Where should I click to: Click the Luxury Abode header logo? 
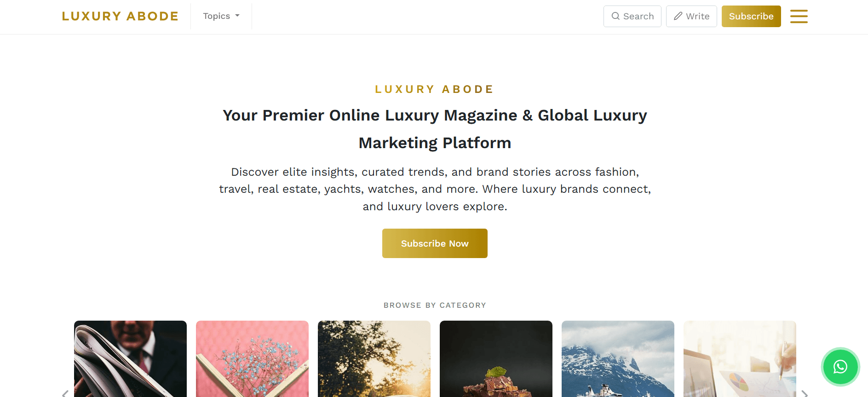coord(120,16)
